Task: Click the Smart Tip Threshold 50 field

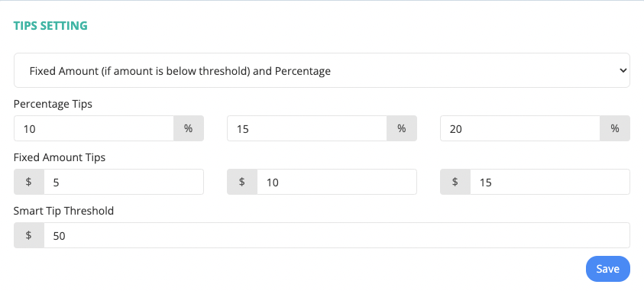Action: (337, 235)
